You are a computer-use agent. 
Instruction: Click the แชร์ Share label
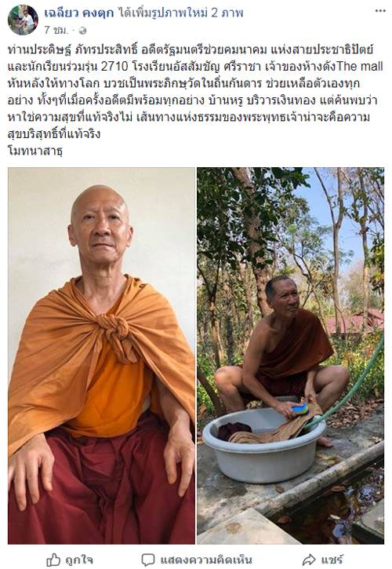pos(332,560)
